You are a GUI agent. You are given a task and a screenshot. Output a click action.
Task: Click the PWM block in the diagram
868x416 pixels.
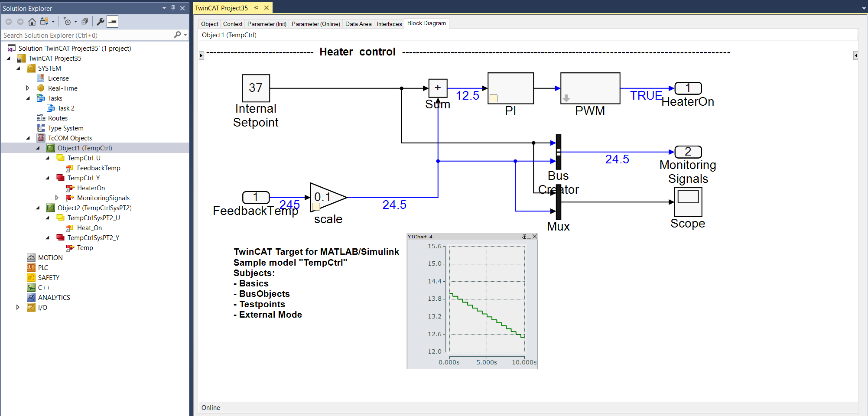tap(590, 88)
